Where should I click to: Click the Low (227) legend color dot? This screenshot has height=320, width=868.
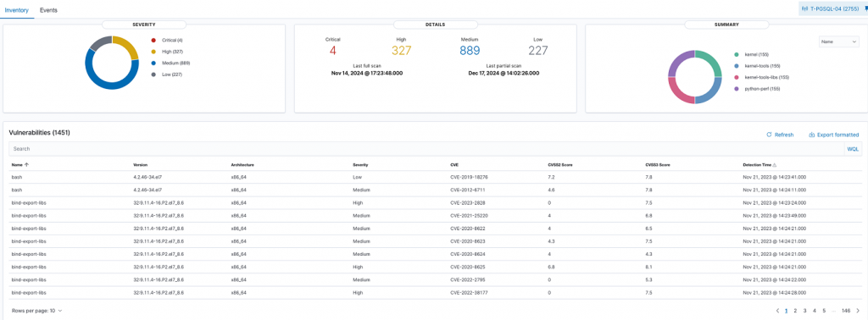coord(153,74)
